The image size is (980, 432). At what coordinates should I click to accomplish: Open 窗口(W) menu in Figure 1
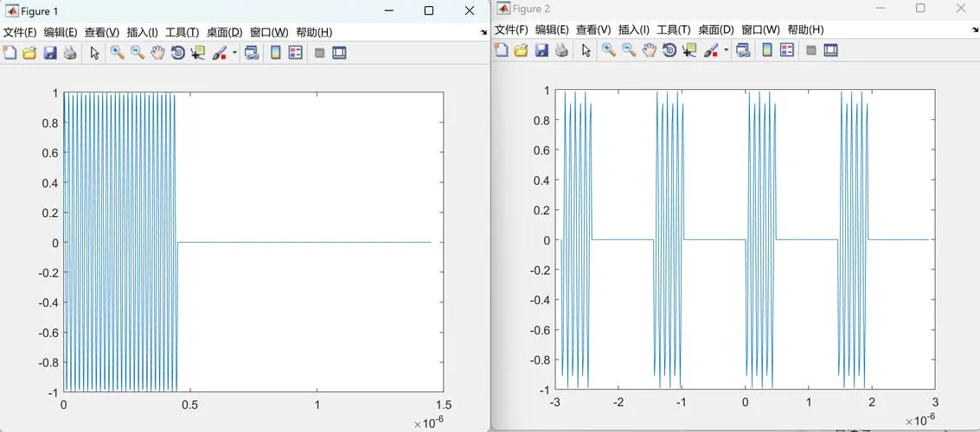click(269, 32)
